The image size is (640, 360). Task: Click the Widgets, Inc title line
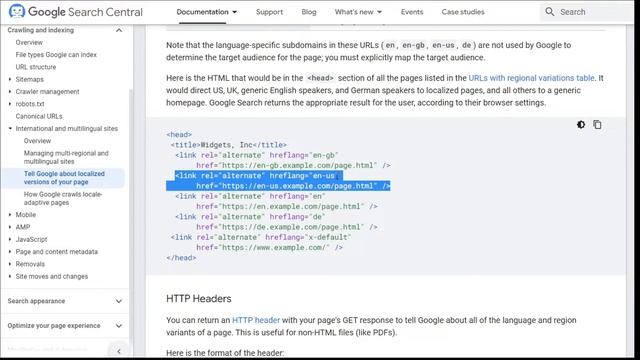[x=229, y=145]
